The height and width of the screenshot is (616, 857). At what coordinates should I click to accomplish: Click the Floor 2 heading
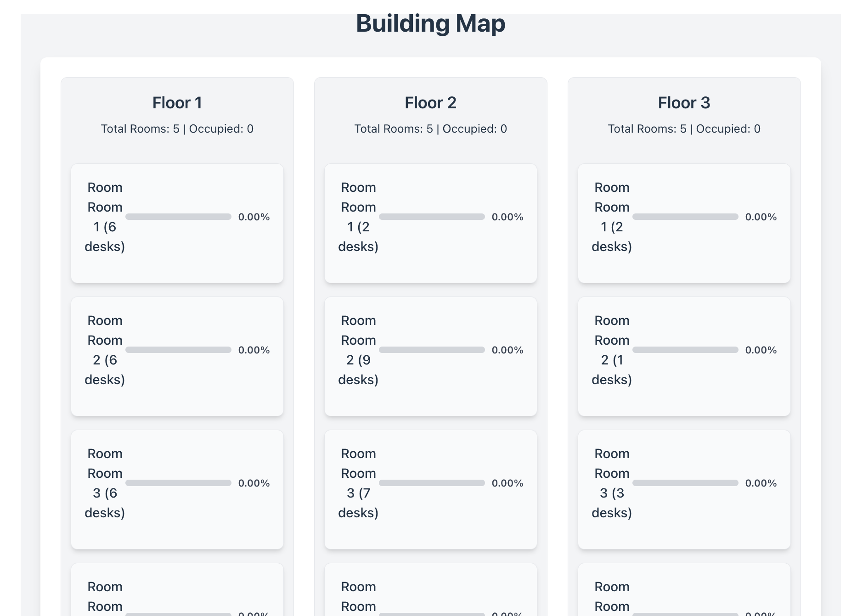[x=431, y=103]
